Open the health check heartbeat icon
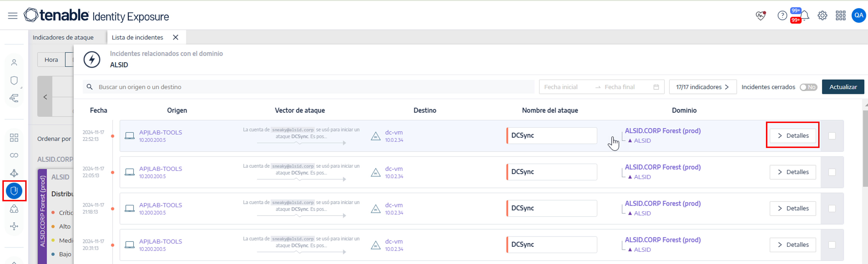Viewport: 868px width, 264px height. (761, 15)
